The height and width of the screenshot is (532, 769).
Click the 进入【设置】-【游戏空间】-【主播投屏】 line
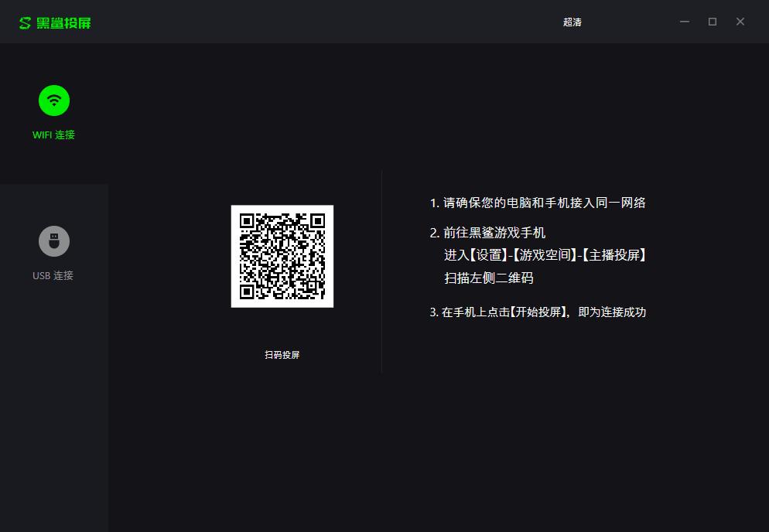coord(545,255)
